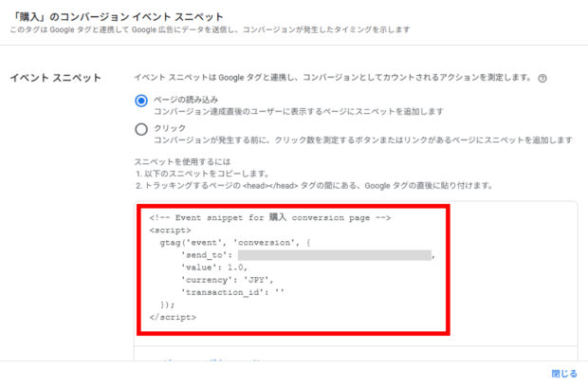The image size is (588, 388).
Task: Click the opening <script> tag line
Action: (167, 230)
